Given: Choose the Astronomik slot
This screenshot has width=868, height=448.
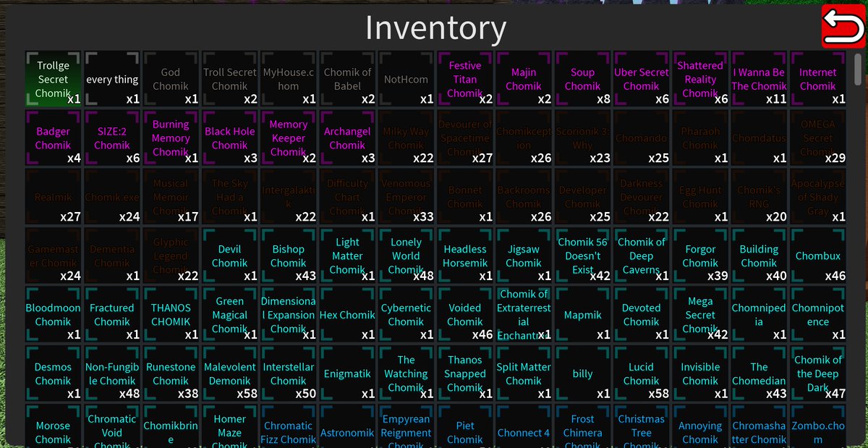Looking at the screenshot, I should click(347, 426).
